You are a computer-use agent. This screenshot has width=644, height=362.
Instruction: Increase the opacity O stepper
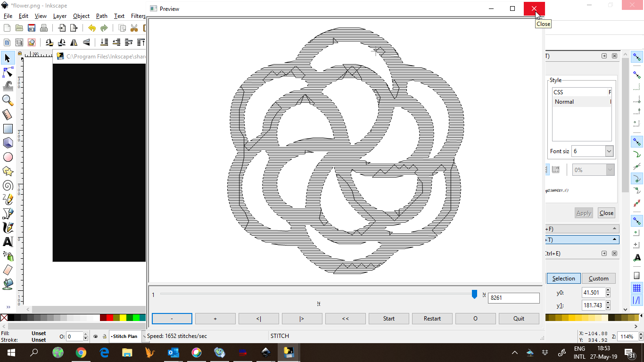tap(85, 334)
